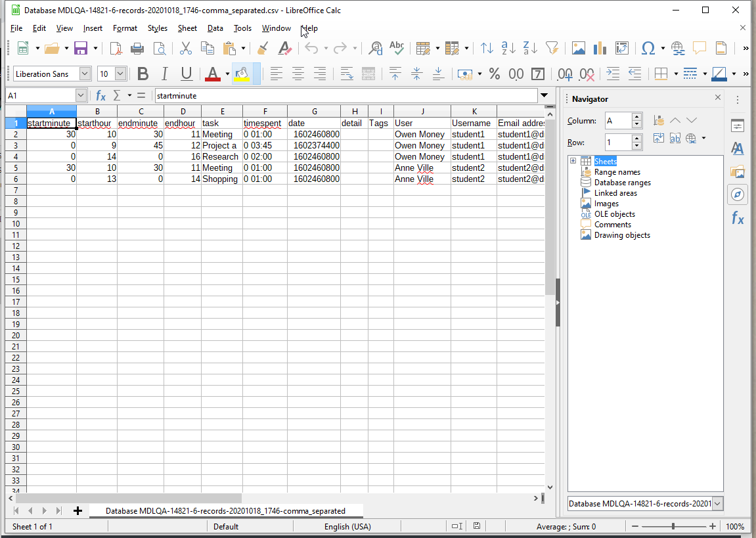Open font size dropdown arrow
Image resolution: width=756 pixels, height=538 pixels.
click(x=121, y=74)
